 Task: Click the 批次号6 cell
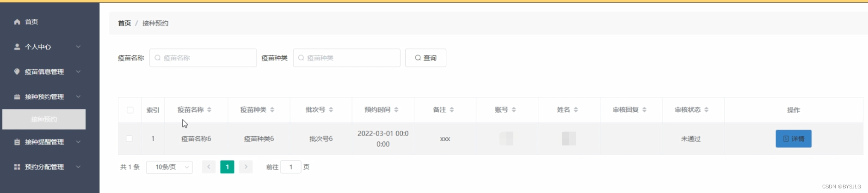click(x=321, y=139)
